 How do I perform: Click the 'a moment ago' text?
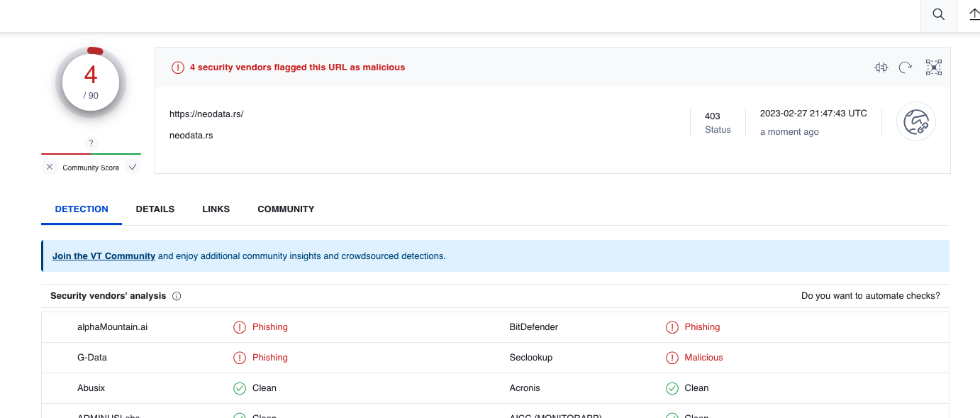tap(789, 132)
